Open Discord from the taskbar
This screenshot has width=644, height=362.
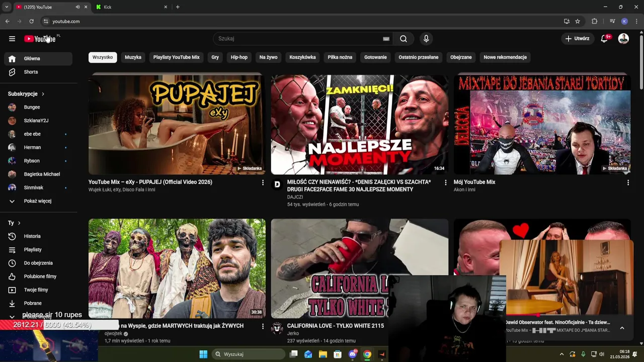(353, 354)
